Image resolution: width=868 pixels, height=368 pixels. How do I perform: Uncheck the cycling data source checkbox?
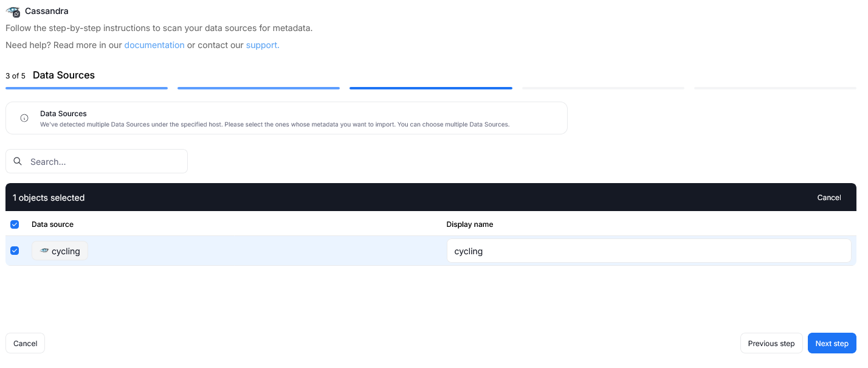pyautogui.click(x=15, y=251)
